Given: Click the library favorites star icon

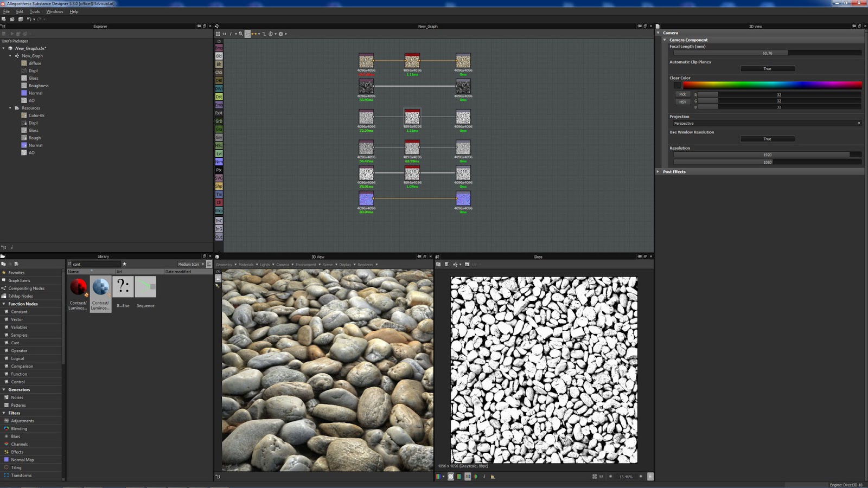Looking at the screenshot, I should click(x=124, y=264).
